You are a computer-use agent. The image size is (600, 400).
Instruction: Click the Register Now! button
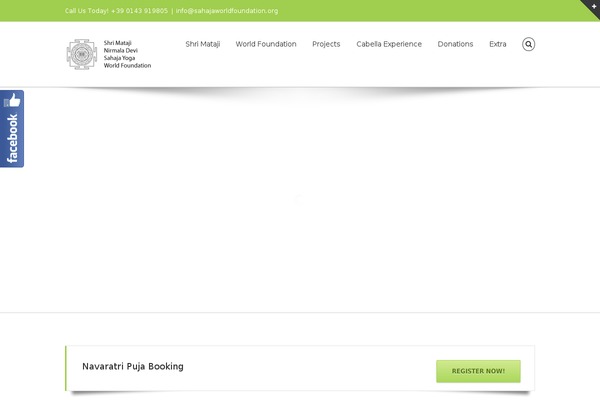478,371
